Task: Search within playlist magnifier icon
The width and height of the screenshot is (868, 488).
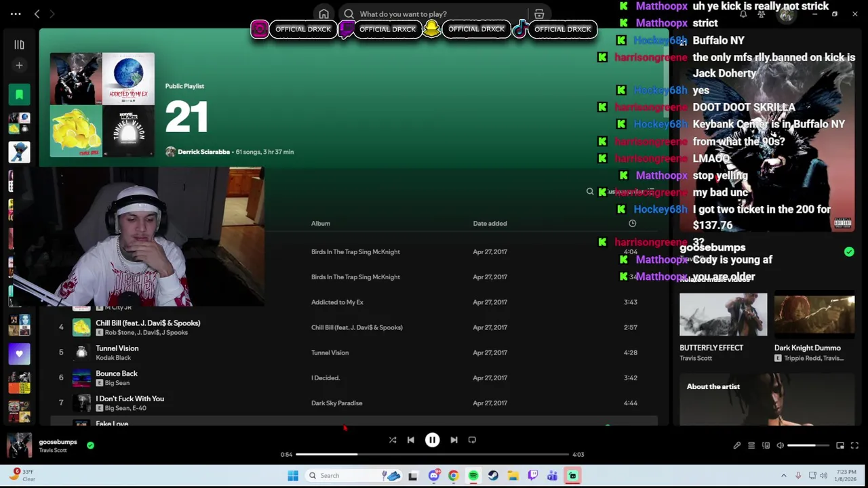Action: (x=590, y=192)
